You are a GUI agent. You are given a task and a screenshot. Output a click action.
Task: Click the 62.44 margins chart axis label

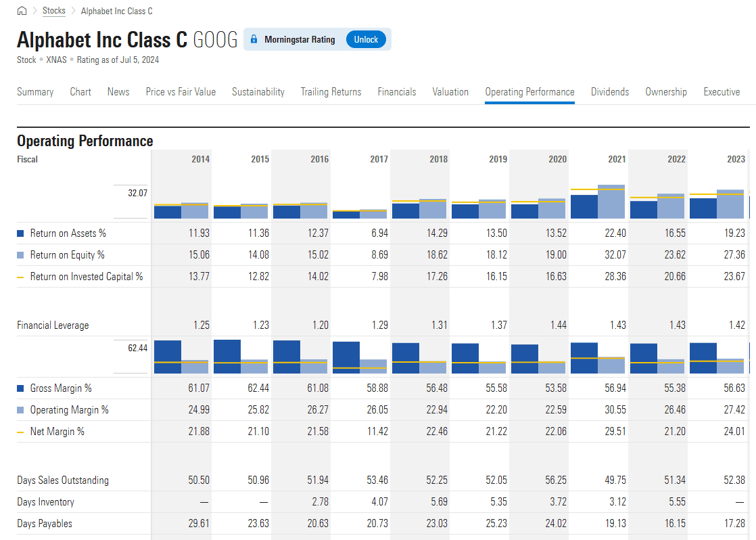(x=137, y=348)
